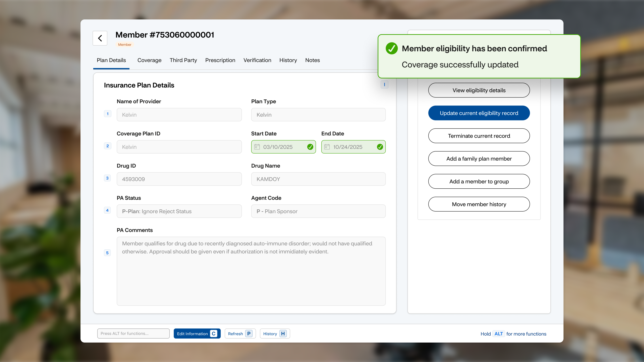Click the Name of Provider field
The width and height of the screenshot is (644, 362).
pos(179,115)
